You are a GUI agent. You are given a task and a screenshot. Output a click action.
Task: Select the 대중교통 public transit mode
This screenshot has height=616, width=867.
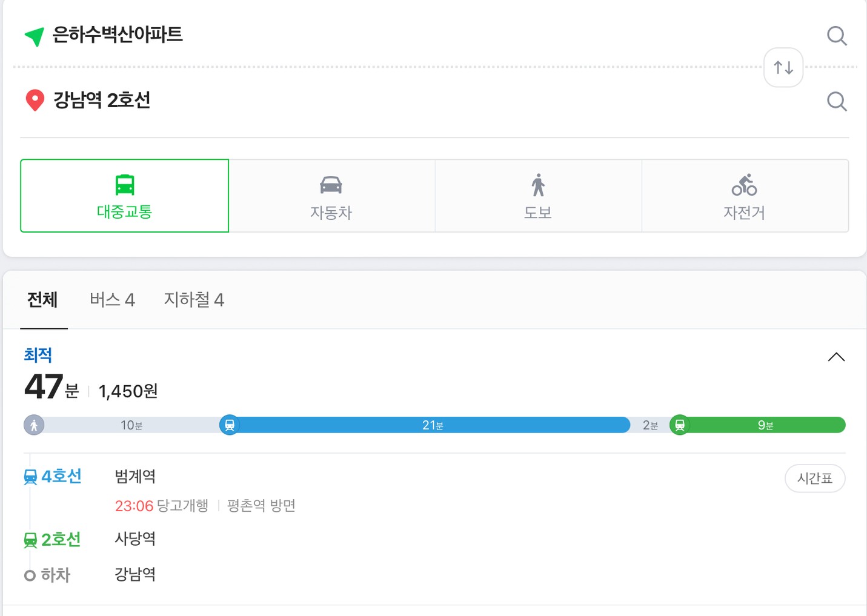tap(124, 196)
